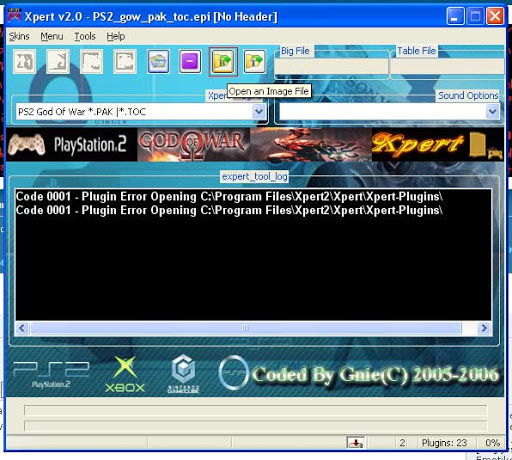Maximize the Xpert v2.0 window
Image resolution: width=512 pixels, height=460 pixels.
[475, 16]
